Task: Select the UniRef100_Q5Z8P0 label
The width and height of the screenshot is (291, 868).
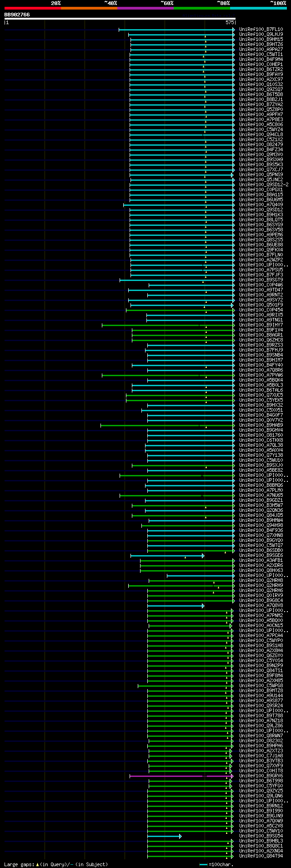Action: tap(261, 110)
